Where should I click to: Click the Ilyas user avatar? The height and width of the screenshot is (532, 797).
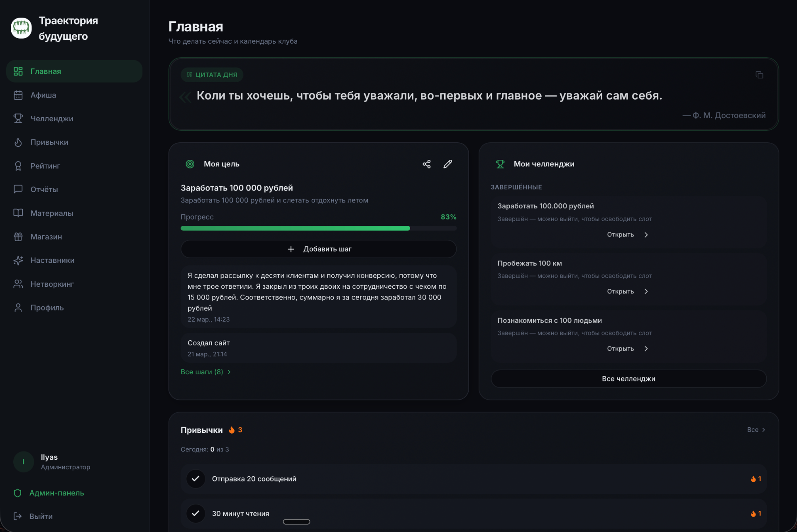pos(24,462)
